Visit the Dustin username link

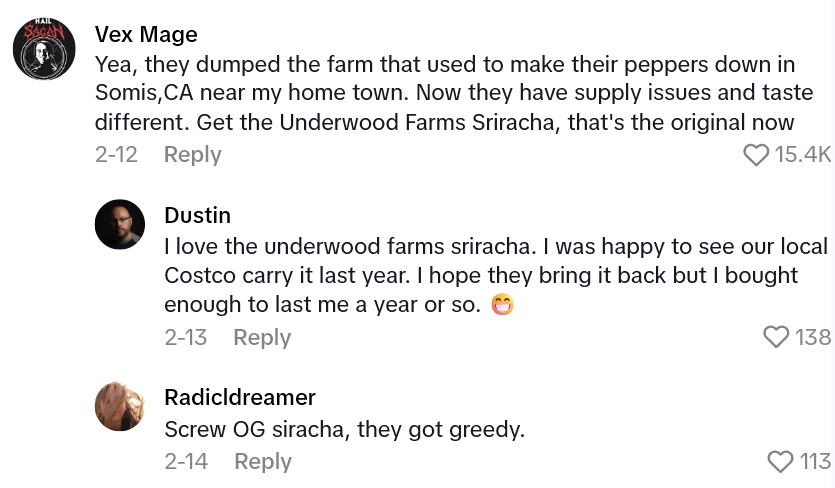197,215
